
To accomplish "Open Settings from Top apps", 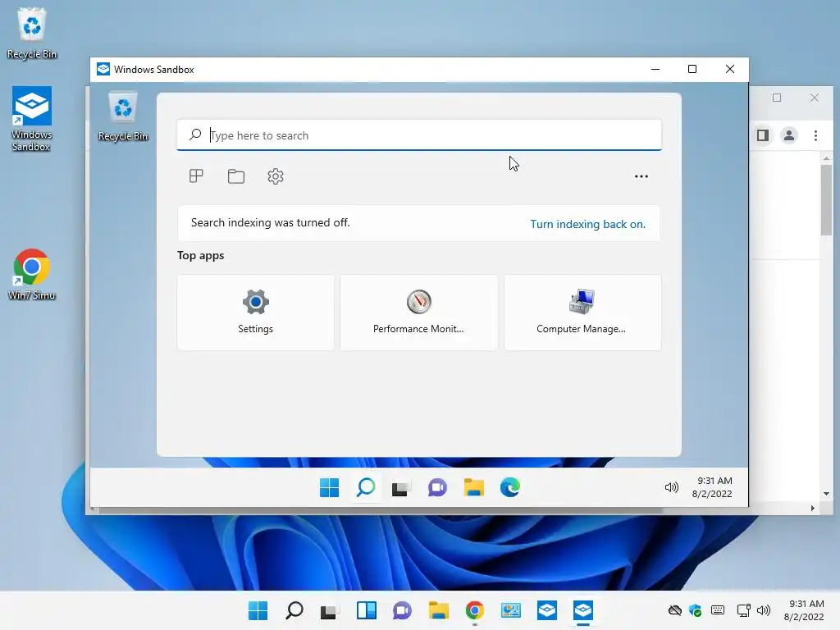I will [256, 313].
